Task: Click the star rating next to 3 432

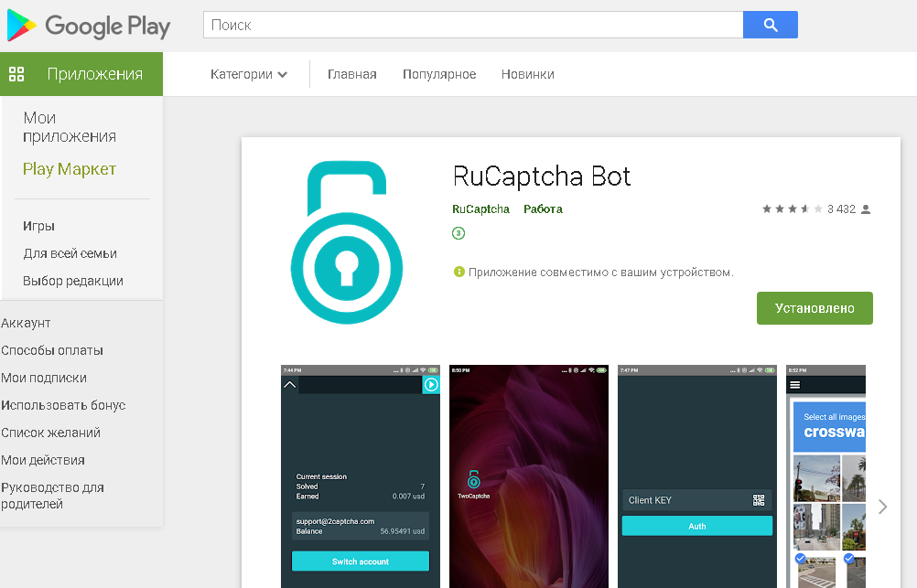Action: pyautogui.click(x=792, y=208)
